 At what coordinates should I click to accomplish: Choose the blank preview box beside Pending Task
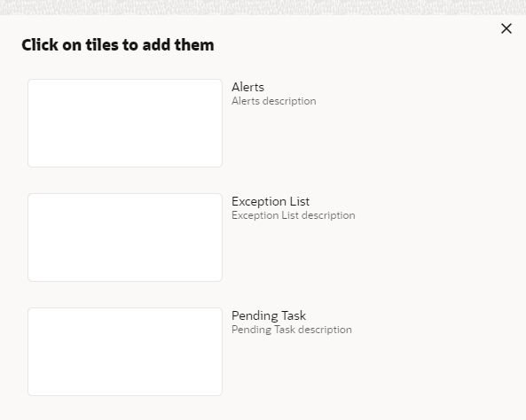click(125, 352)
